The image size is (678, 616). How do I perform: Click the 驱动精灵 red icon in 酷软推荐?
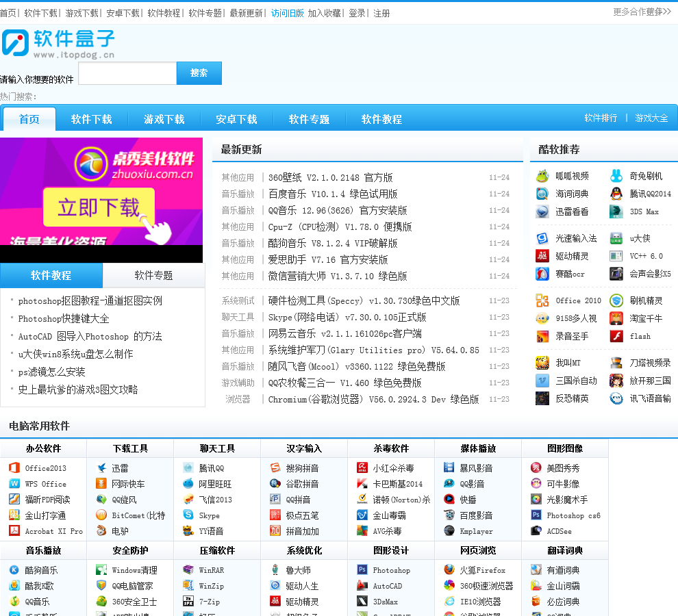tap(542, 256)
